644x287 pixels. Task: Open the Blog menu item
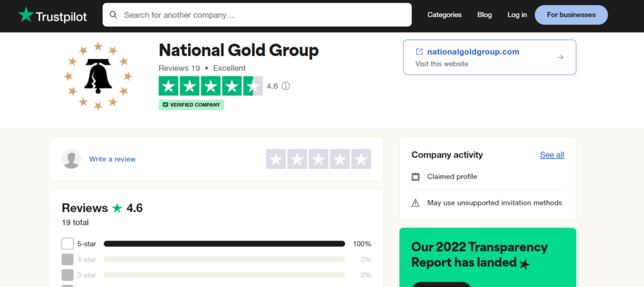tap(484, 15)
